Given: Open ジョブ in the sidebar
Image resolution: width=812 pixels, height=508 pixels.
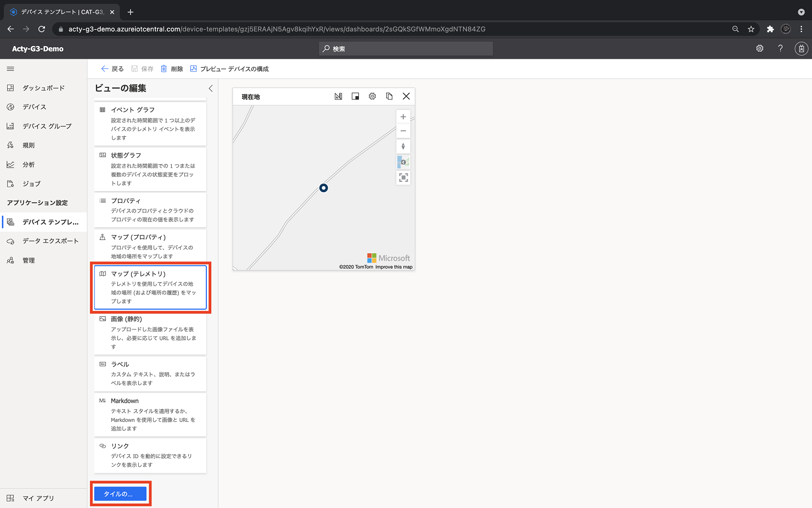Looking at the screenshot, I should click(x=43, y=184).
